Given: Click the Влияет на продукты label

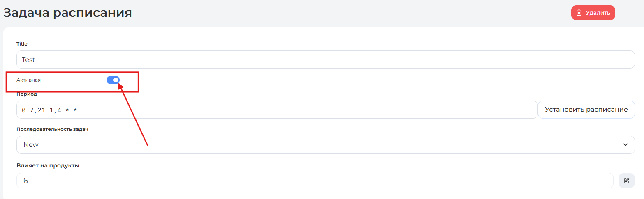Looking at the screenshot, I should pyautogui.click(x=48, y=165).
